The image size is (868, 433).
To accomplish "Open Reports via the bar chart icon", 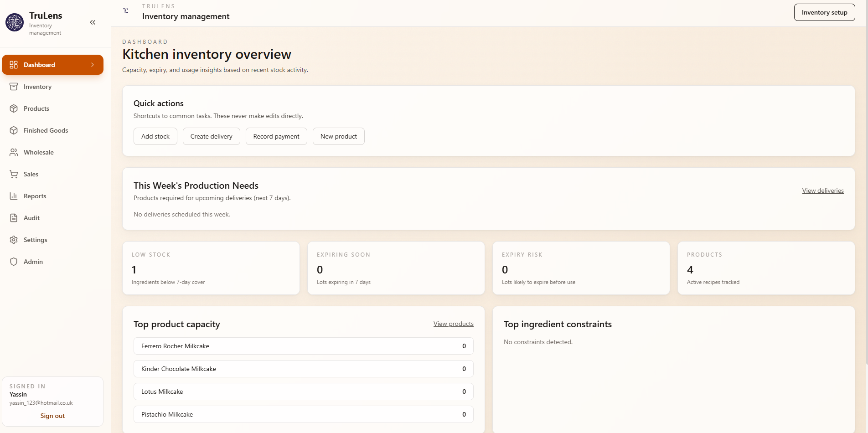I will (14, 196).
